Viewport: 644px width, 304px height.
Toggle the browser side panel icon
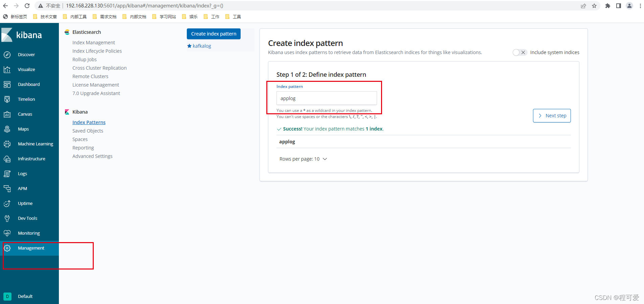tap(619, 6)
